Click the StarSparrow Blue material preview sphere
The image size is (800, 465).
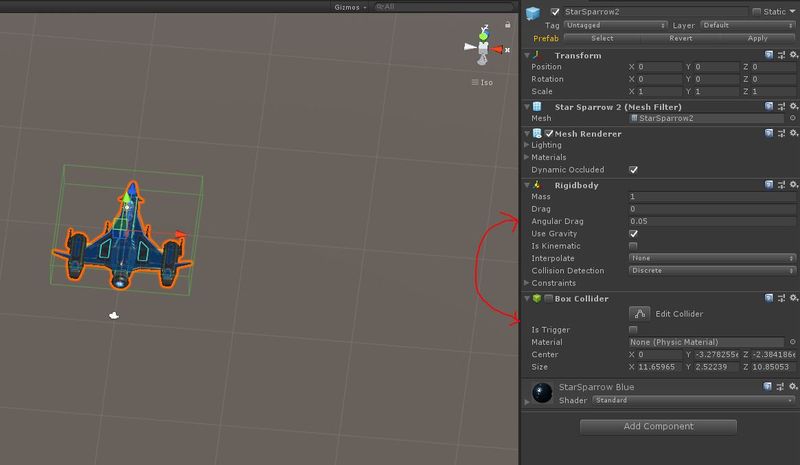(542, 393)
